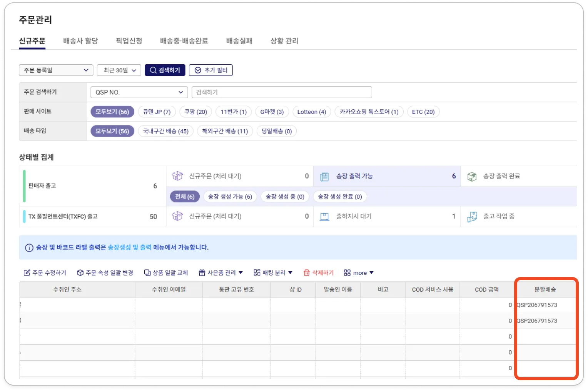
Task: Select the 판매자 출고 row
Action: pos(92,186)
